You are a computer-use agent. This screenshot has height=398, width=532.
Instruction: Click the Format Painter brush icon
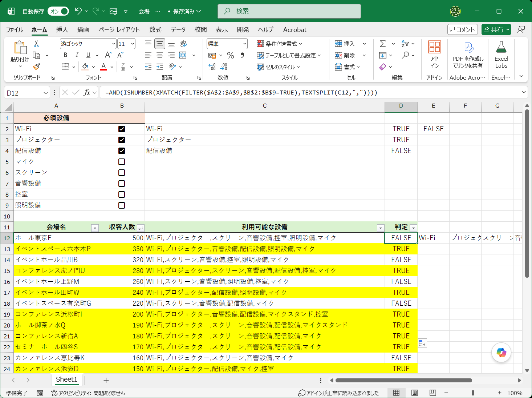pyautogui.click(x=36, y=67)
